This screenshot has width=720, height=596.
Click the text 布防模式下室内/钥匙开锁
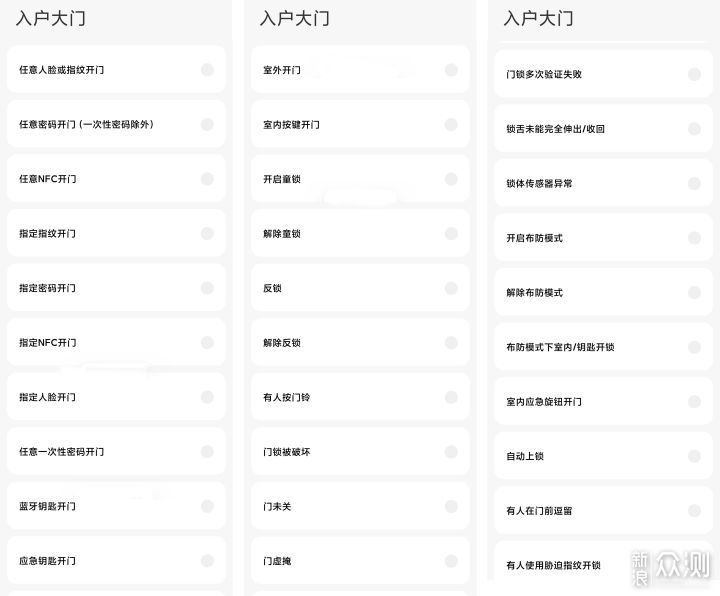pos(560,347)
